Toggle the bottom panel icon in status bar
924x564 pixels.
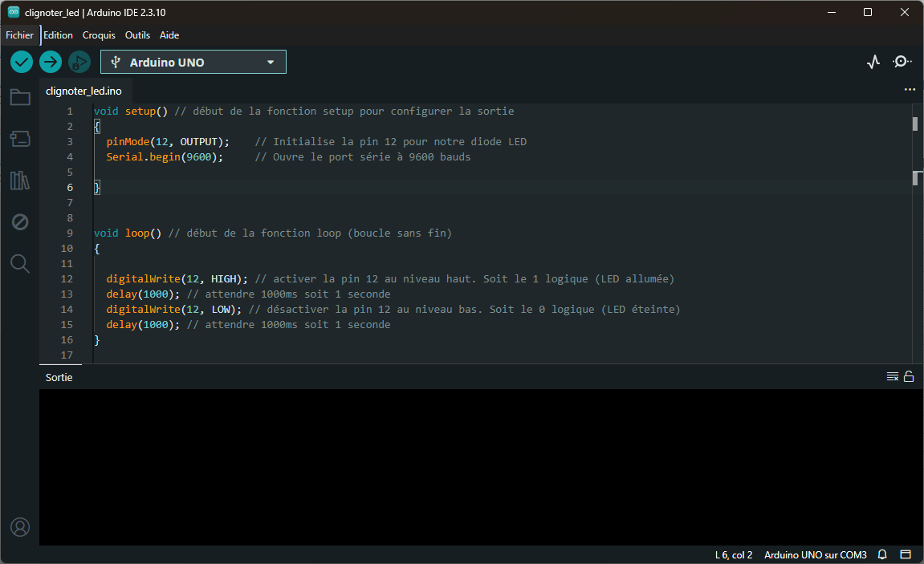(x=906, y=554)
